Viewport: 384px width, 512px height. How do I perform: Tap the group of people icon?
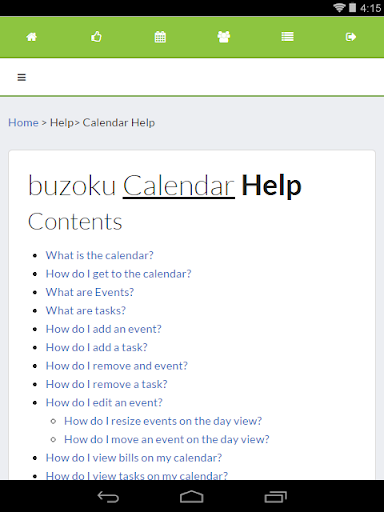point(224,37)
